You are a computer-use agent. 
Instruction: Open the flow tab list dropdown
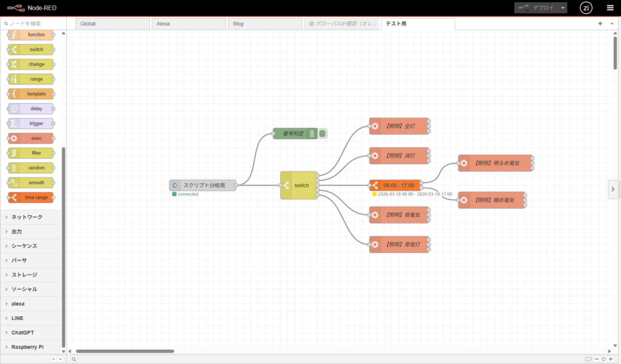612,24
